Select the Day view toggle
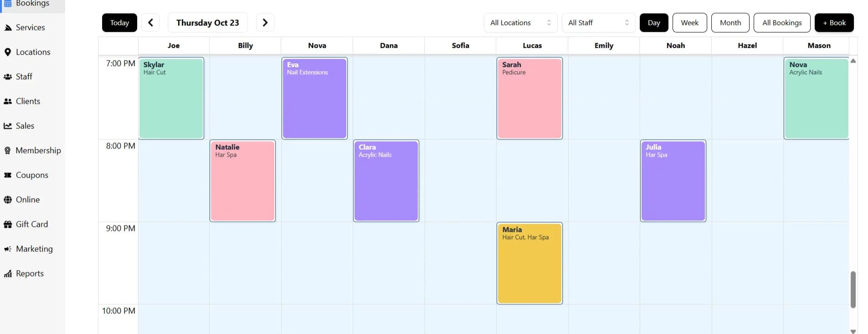868x334 pixels. (x=653, y=22)
